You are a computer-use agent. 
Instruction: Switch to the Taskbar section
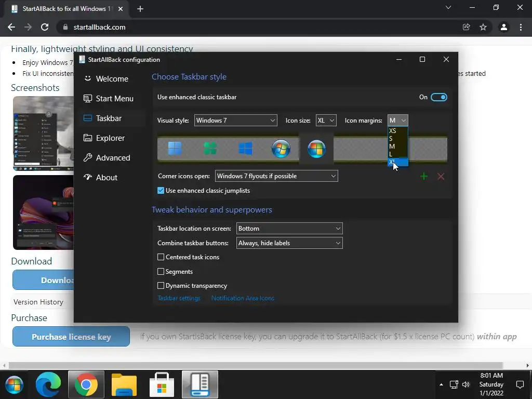[112, 118]
